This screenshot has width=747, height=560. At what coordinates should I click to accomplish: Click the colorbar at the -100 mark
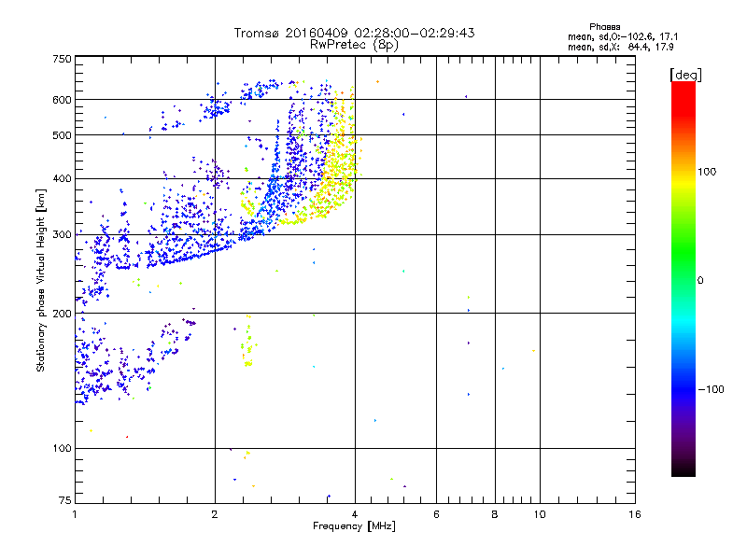pos(684,389)
